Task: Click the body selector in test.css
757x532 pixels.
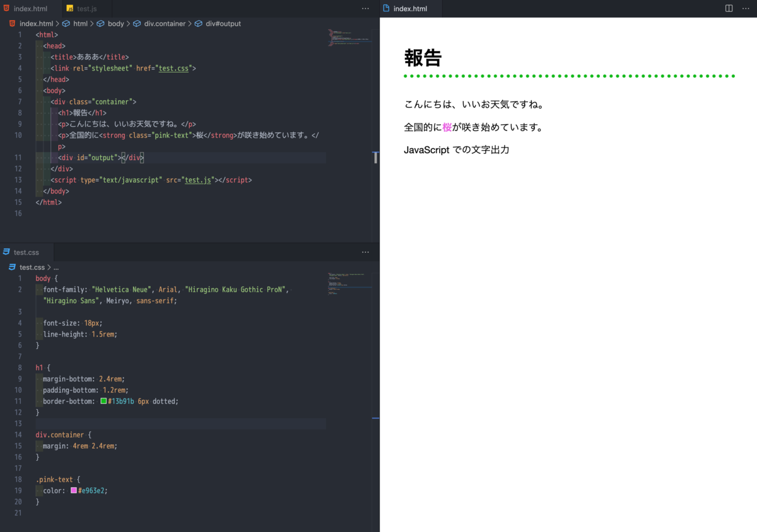Action: pyautogui.click(x=44, y=279)
